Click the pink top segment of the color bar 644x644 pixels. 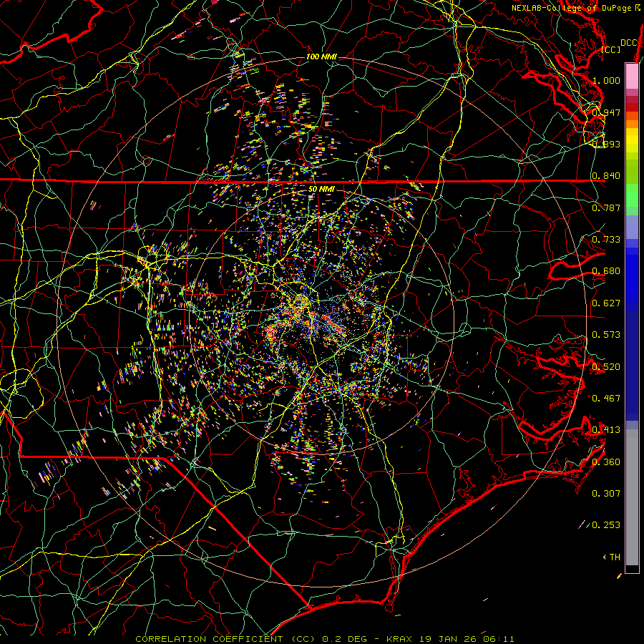pos(632,76)
